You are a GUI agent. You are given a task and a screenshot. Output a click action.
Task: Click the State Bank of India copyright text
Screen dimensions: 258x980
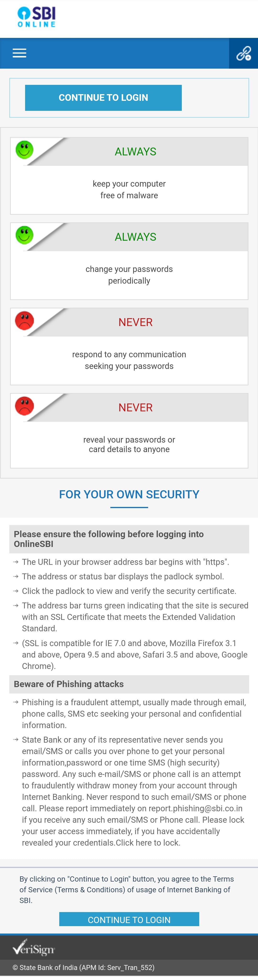[x=83, y=967]
